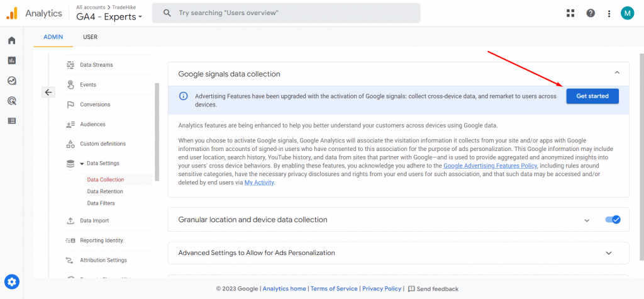Image resolution: width=644 pixels, height=299 pixels.
Task: Click the Send feedback text
Action: pos(438,289)
